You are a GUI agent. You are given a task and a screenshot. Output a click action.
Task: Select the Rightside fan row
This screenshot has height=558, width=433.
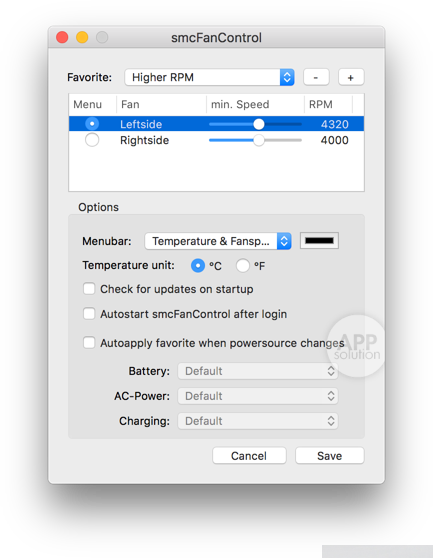pos(216,140)
